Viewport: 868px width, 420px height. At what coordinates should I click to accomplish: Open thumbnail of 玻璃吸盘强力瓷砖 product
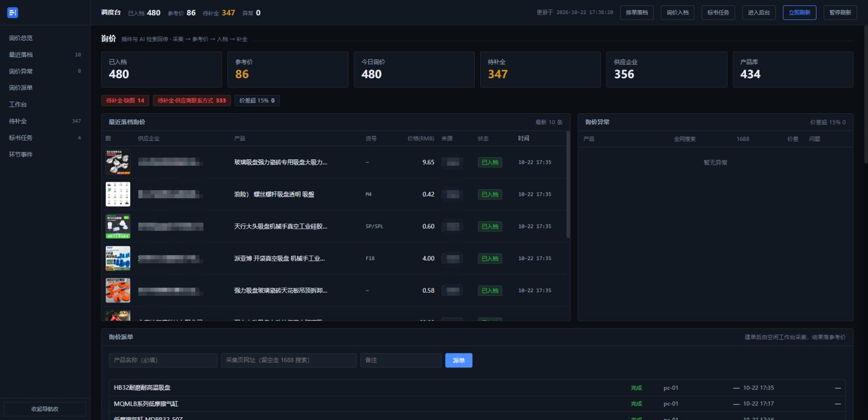tap(118, 162)
